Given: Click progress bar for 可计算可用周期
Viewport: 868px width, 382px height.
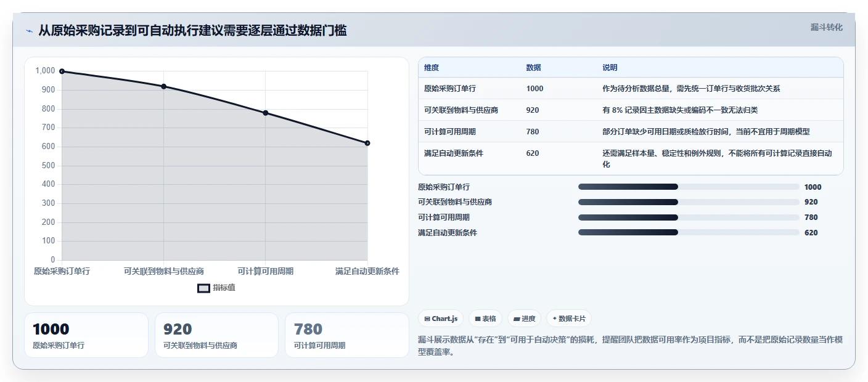Looking at the screenshot, I should pos(689,217).
